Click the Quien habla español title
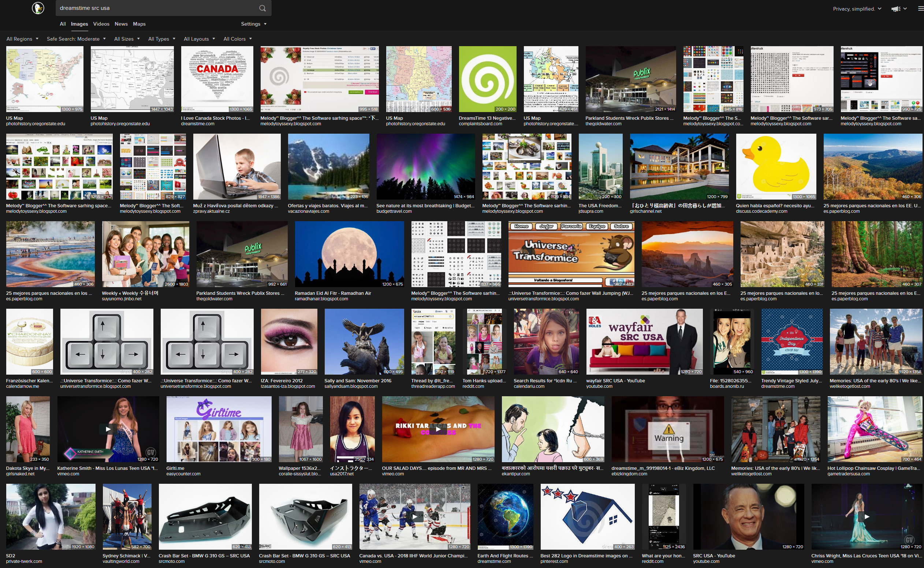The height and width of the screenshot is (568, 924). click(775, 205)
